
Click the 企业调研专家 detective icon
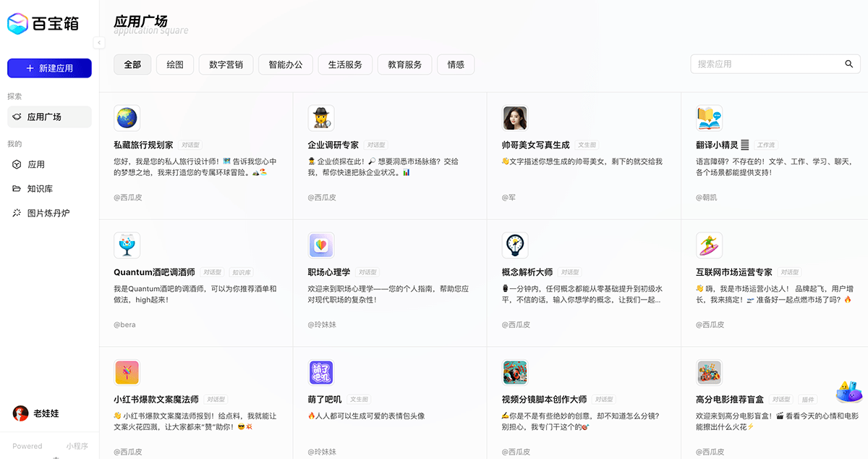click(x=320, y=117)
